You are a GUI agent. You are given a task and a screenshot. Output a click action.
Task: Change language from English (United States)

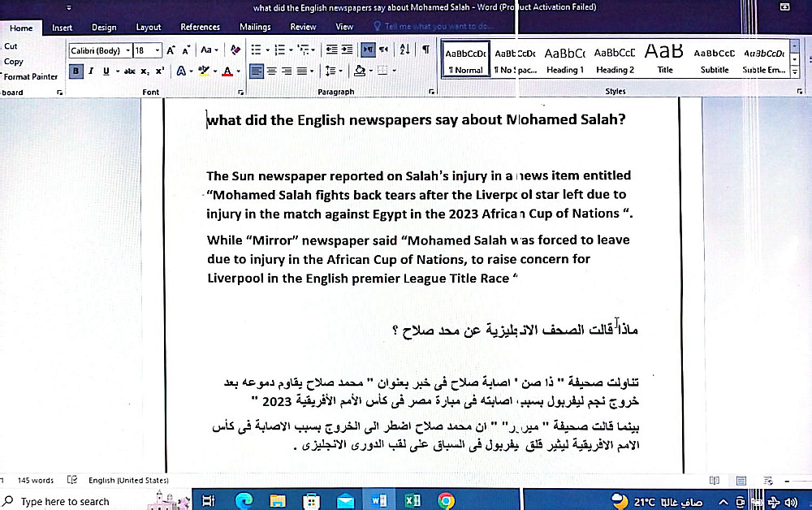click(x=128, y=481)
